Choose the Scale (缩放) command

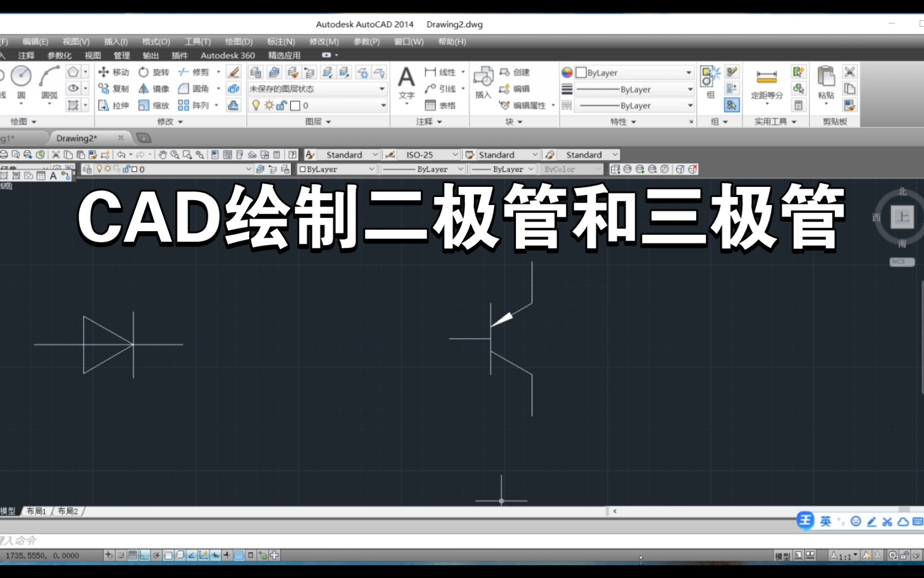click(153, 105)
